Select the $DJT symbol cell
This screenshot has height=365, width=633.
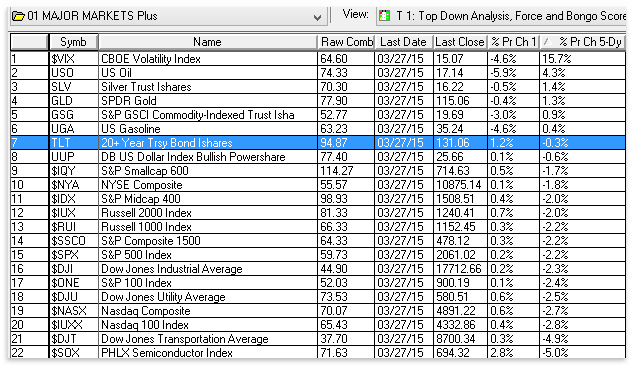(x=73, y=339)
